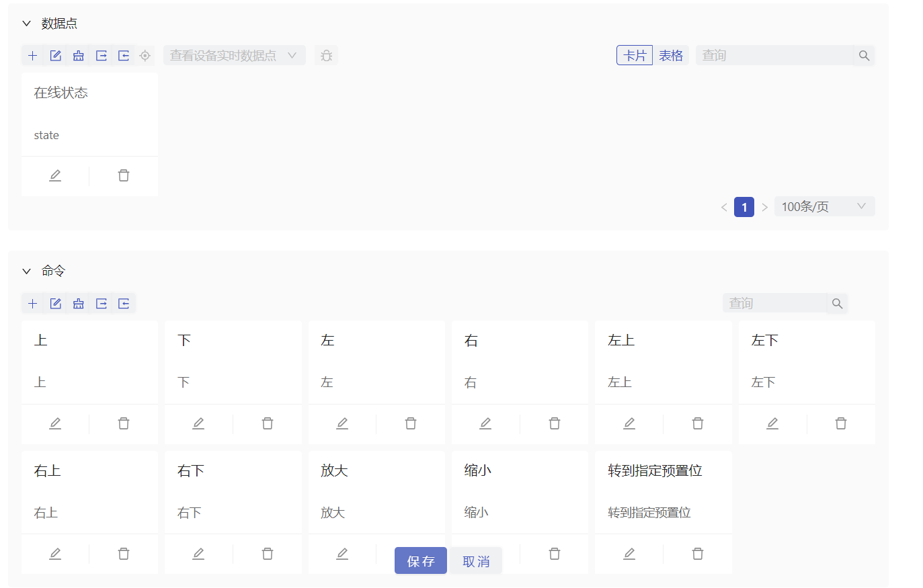Screen dimensions: 923x588
Task: Edit the 右 command card
Action: click(x=485, y=423)
